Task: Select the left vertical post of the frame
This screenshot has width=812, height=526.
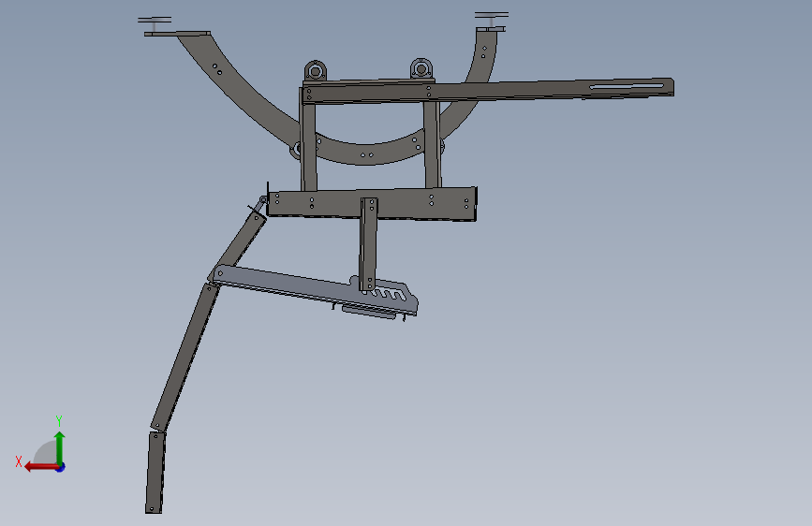Action: pos(309,146)
